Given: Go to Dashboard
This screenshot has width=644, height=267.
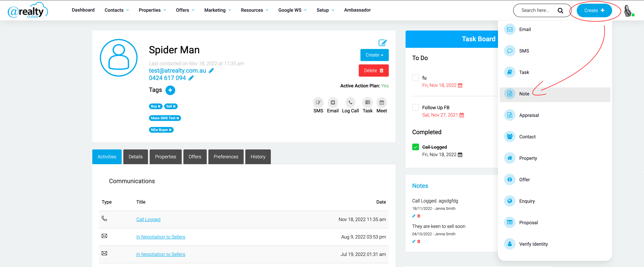Looking at the screenshot, I should 83,10.
